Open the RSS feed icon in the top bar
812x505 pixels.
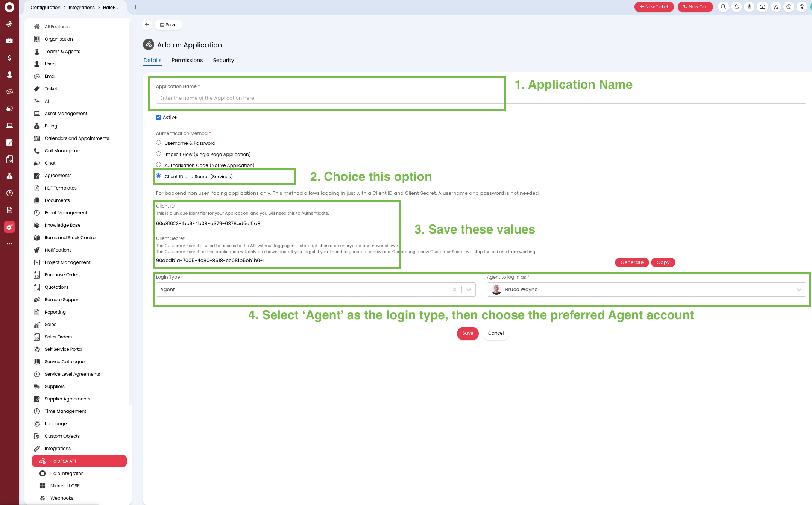point(776,7)
